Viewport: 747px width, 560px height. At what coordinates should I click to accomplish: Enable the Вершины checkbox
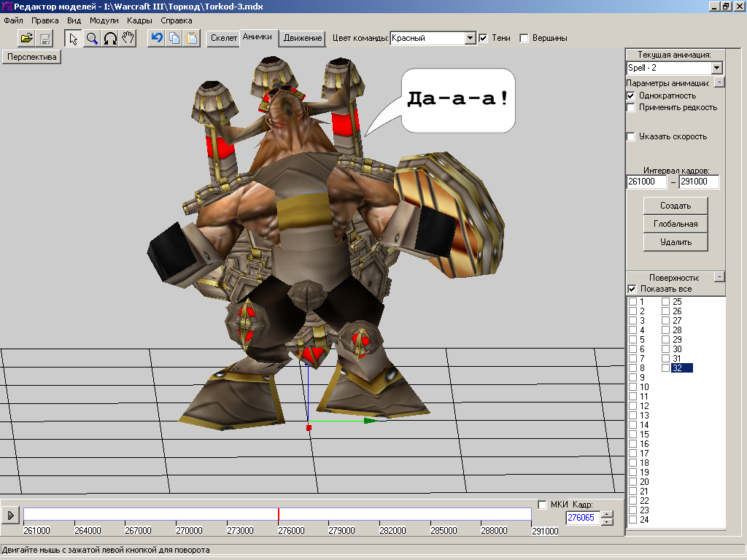point(524,38)
